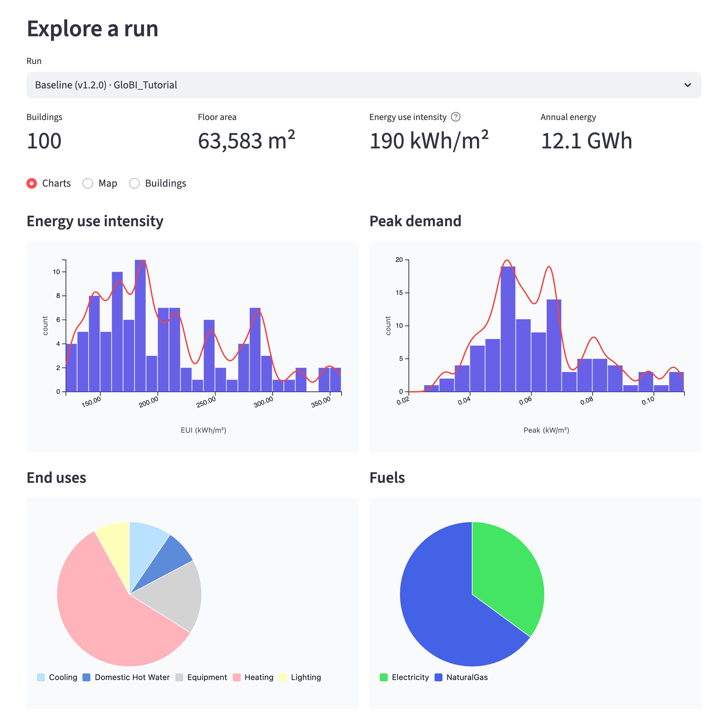728x713 pixels.
Task: Click the Buildings count value 100
Action: 44,141
